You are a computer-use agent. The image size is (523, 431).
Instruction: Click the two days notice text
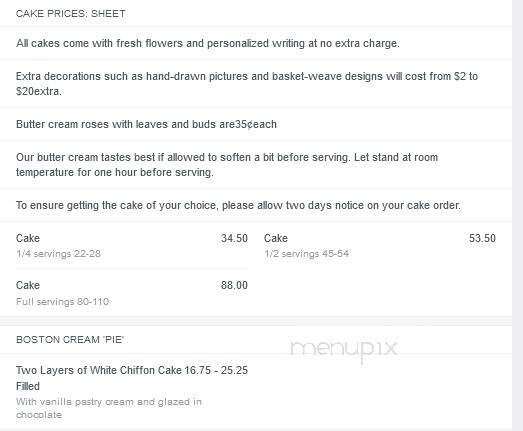pos(238,205)
